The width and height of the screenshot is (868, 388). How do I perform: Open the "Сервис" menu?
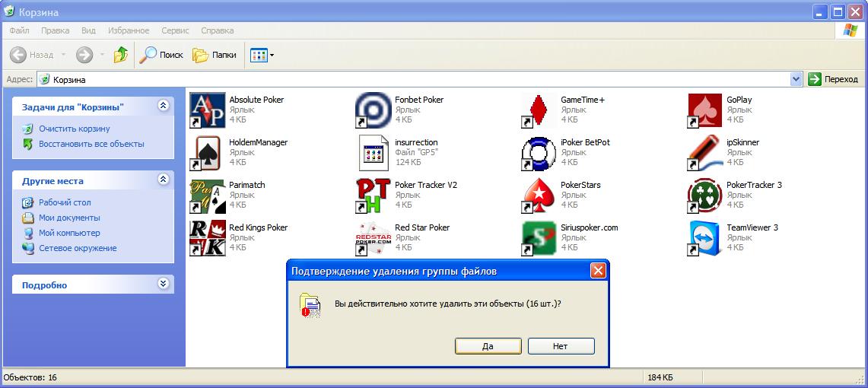click(x=175, y=30)
